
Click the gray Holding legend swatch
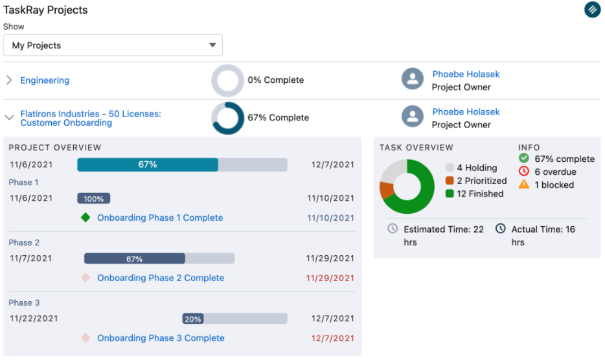(450, 168)
